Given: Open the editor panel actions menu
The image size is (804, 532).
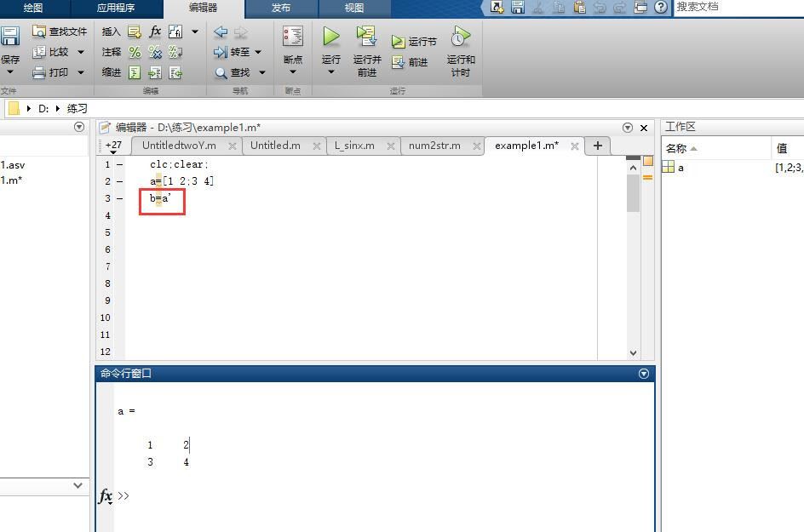Looking at the screenshot, I should (x=628, y=128).
